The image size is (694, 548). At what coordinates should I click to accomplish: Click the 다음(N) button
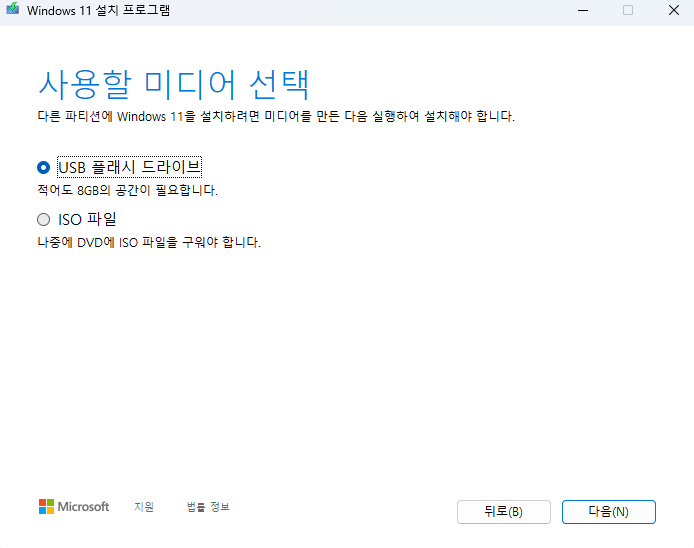pos(609,512)
